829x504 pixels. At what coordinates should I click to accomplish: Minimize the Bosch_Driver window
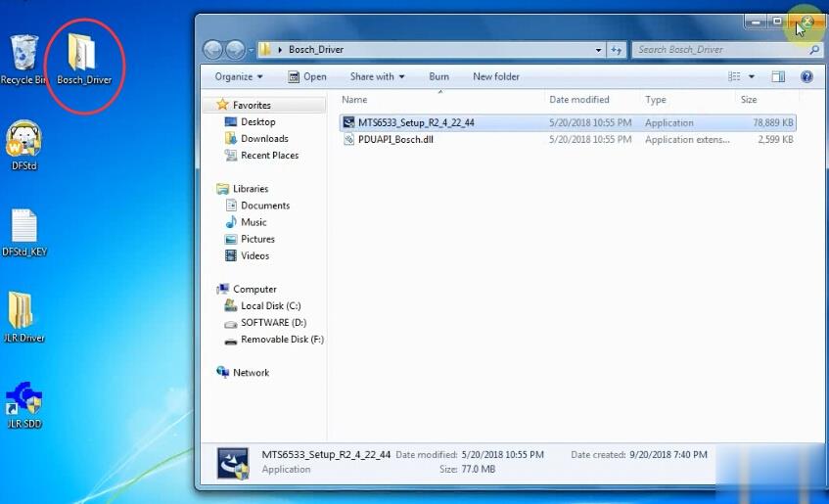pos(756,23)
